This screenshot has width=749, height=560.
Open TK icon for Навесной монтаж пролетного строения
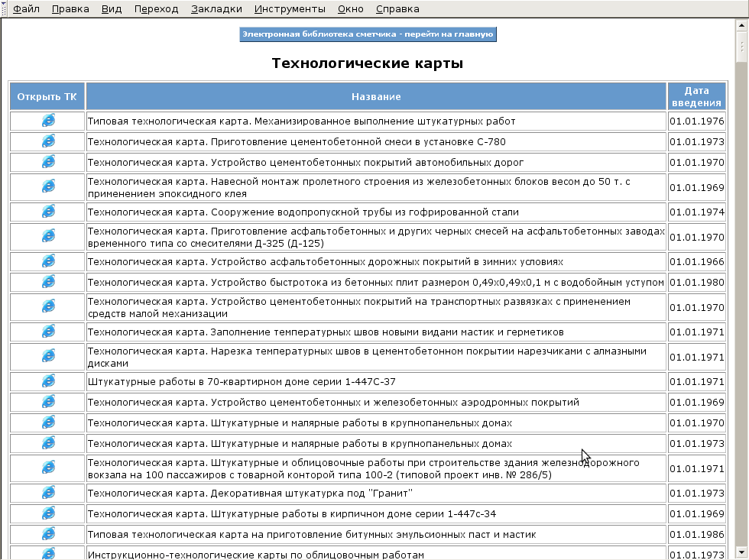click(48, 186)
